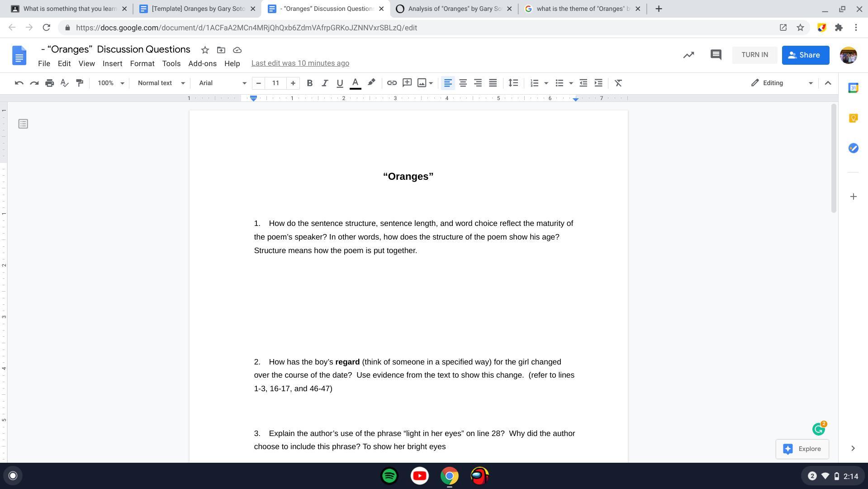The height and width of the screenshot is (489, 868).
Task: Open the Explore button
Action: [802, 449]
